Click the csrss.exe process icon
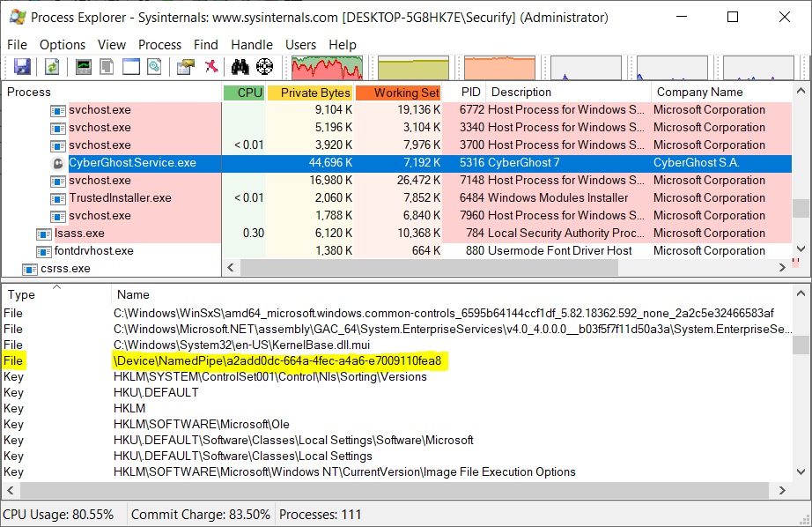This screenshot has height=527, width=812. [30, 269]
